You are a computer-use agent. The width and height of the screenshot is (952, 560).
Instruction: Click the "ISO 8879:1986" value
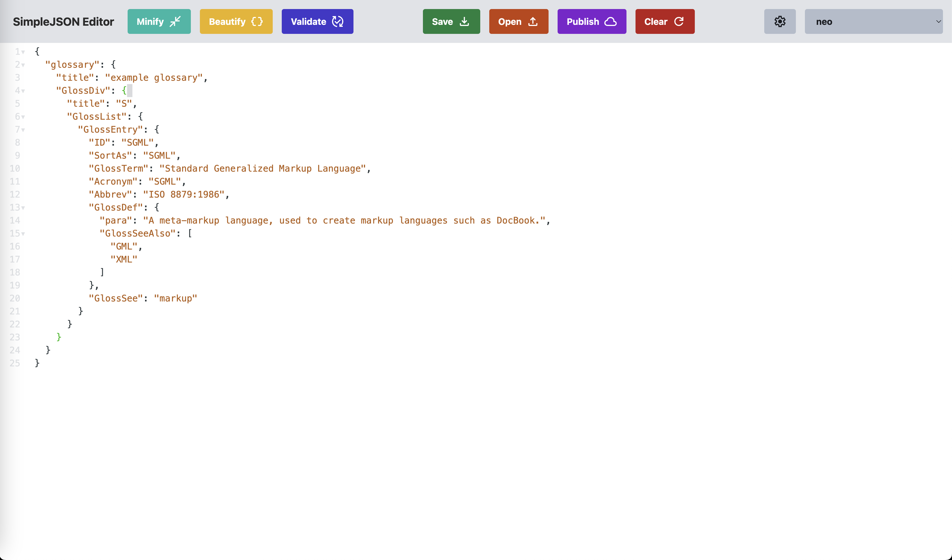coord(184,194)
